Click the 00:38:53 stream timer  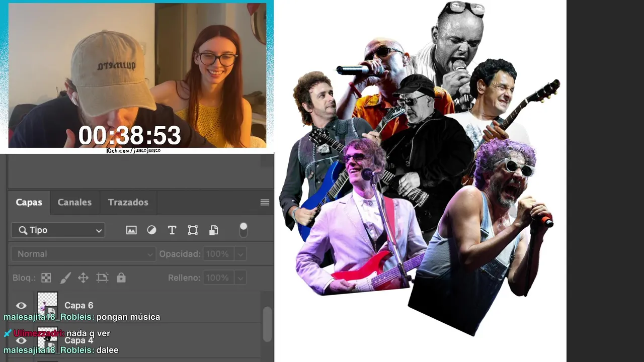point(129,136)
